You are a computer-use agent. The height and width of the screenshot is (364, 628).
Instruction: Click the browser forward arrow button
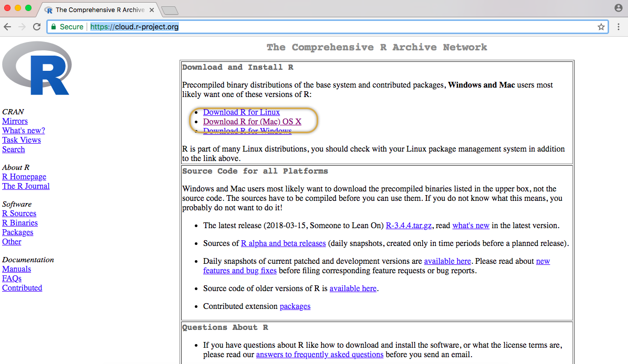(x=22, y=27)
